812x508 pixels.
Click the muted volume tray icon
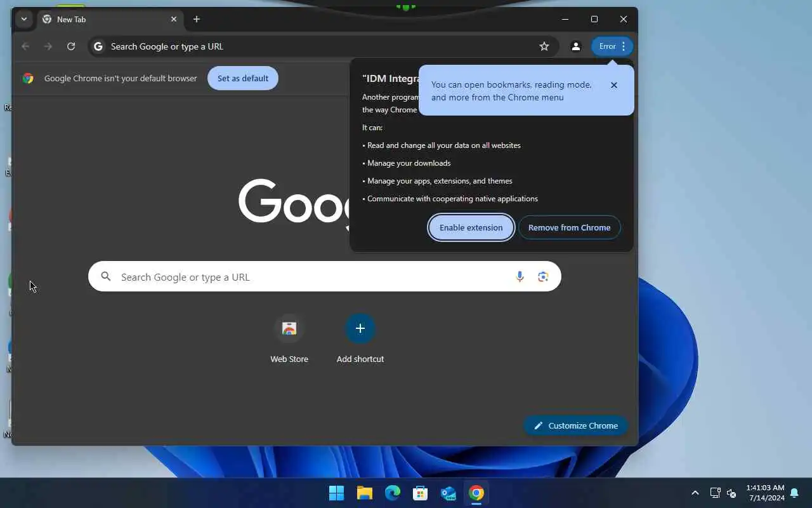[x=731, y=493]
